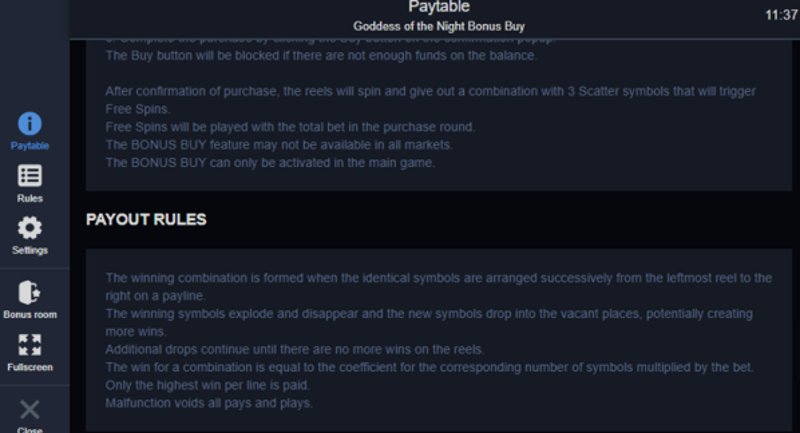Select the Rules label in sidebar
Screen dimensions: 800x433
30,198
